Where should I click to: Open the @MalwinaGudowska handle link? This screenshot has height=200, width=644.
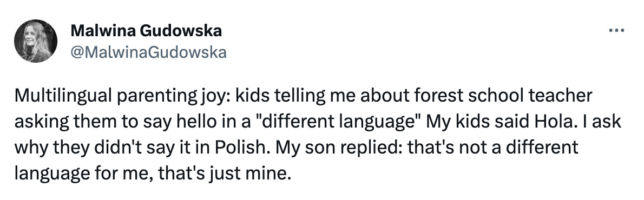coord(149,52)
